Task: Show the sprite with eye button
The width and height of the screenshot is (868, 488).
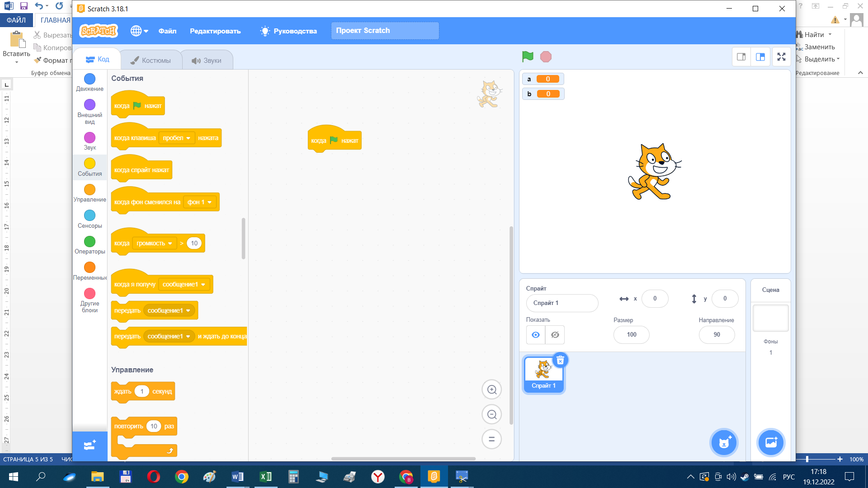Action: click(x=536, y=335)
